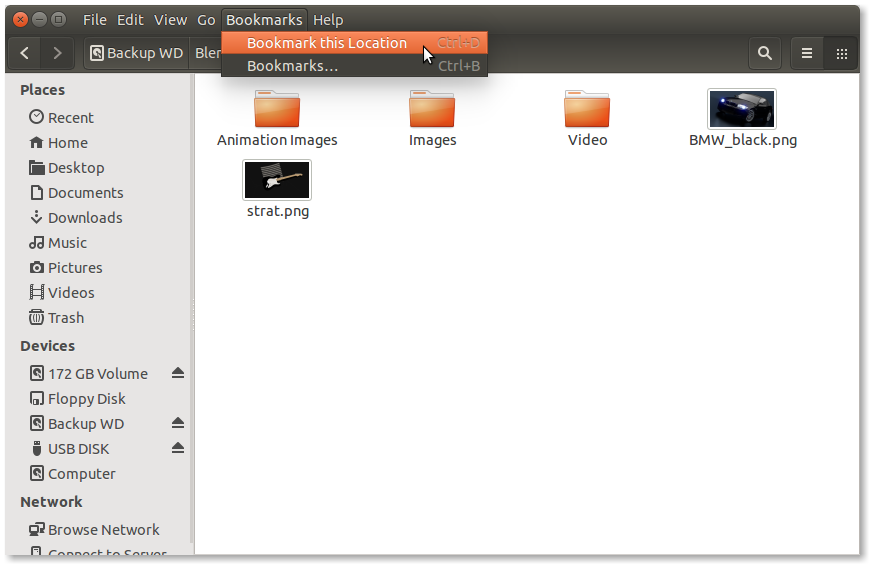
Task: Select the Video folder icon
Action: [x=587, y=109]
